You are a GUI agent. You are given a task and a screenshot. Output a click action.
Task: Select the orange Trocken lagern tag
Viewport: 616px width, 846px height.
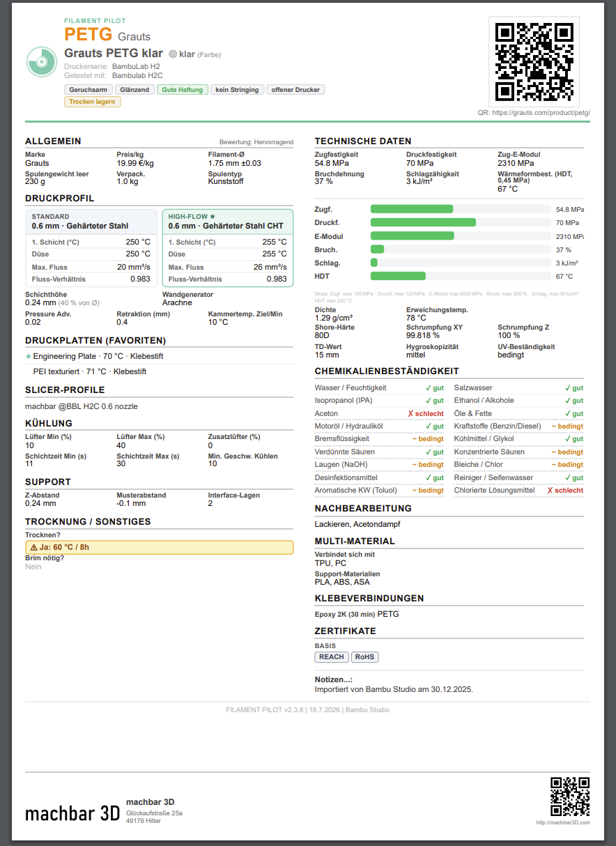(92, 102)
